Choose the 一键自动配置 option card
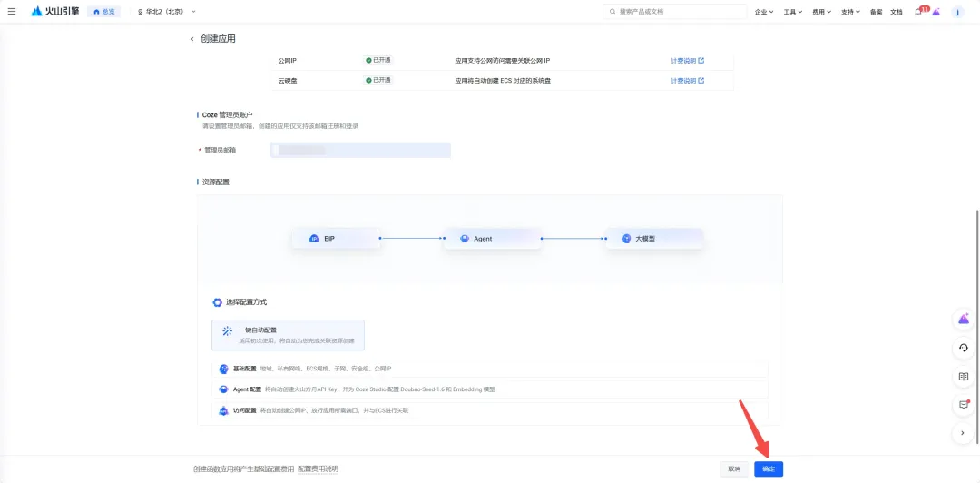Image resolution: width=980 pixels, height=483 pixels. pos(289,335)
